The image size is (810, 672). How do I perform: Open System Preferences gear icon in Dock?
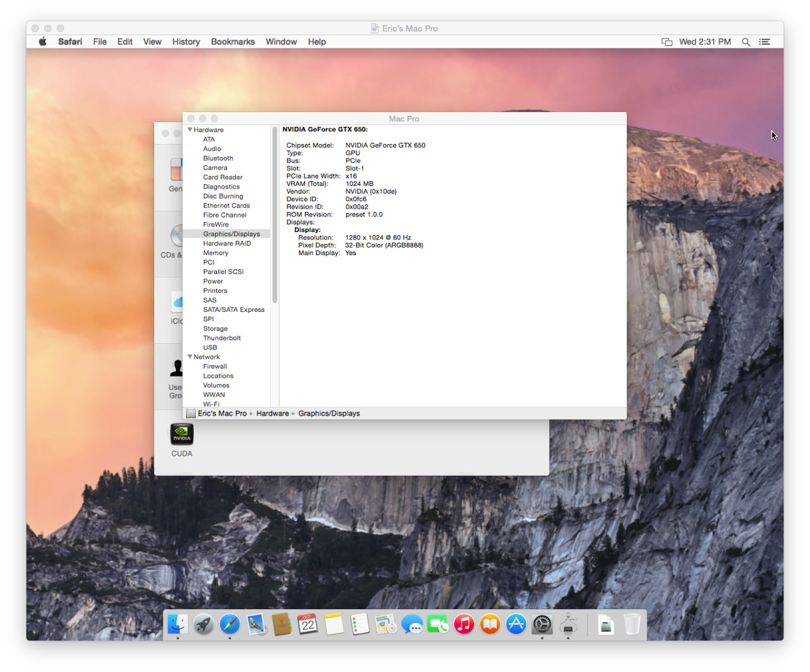pos(542,624)
